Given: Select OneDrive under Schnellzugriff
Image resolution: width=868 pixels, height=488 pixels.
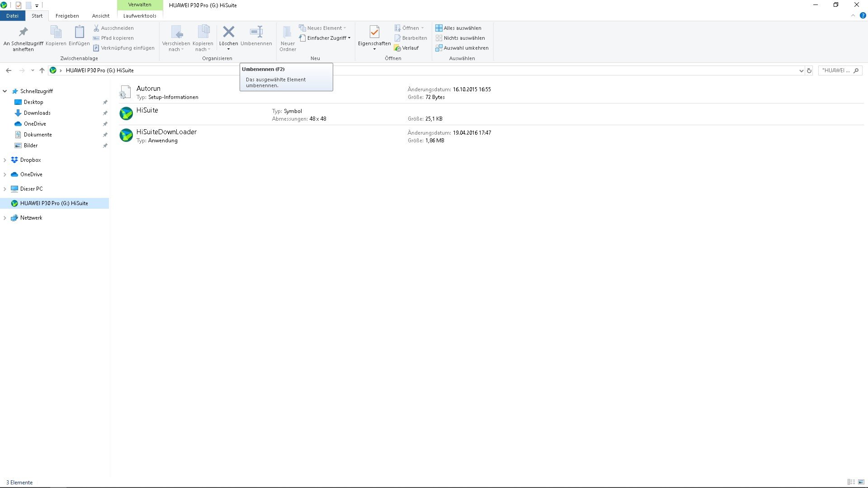Looking at the screenshot, I should coord(35,124).
